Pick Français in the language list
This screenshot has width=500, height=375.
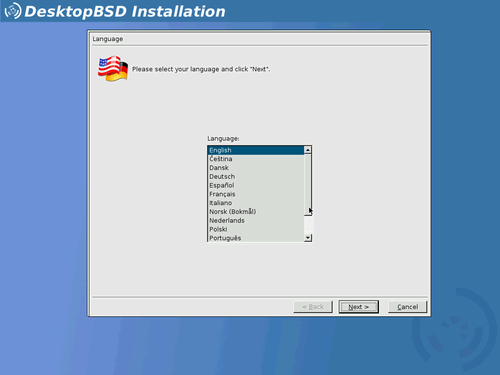coord(256,194)
